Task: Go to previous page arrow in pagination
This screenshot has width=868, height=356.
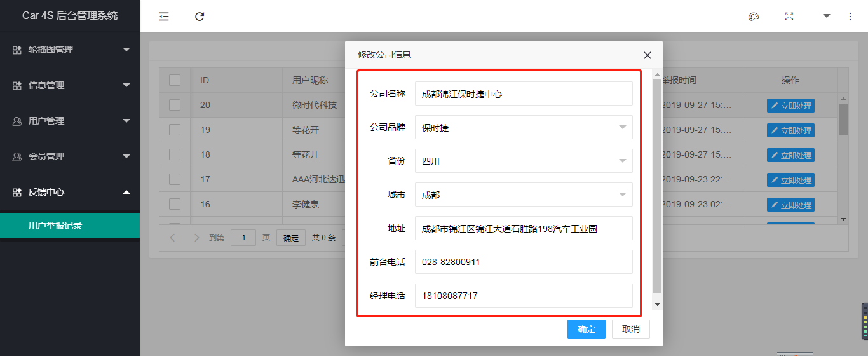Action: (x=172, y=238)
